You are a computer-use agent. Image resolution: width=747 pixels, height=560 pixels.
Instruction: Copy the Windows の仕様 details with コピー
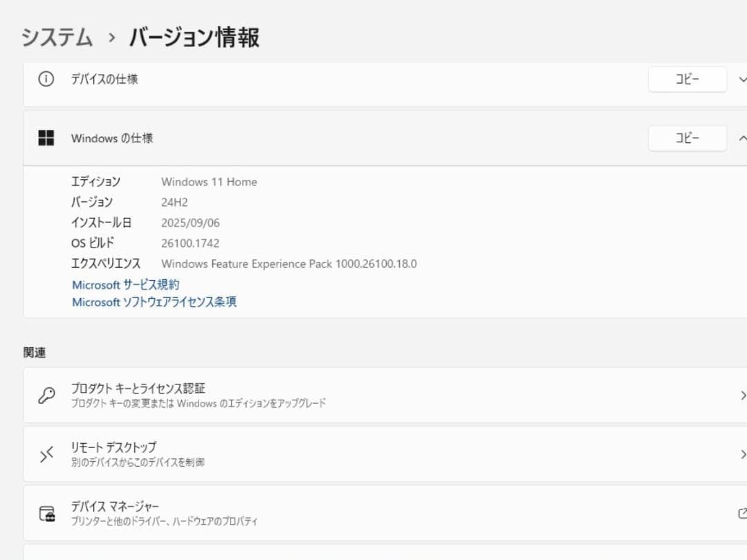(687, 138)
